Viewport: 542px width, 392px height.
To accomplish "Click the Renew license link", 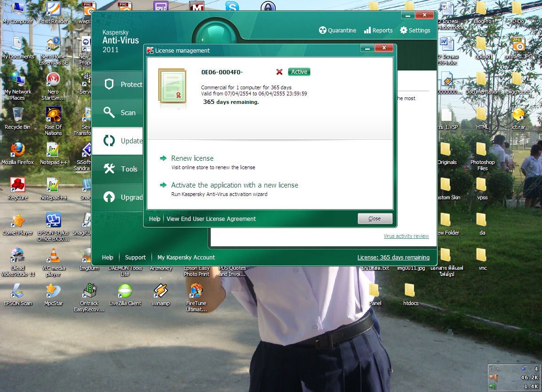I will pyautogui.click(x=192, y=158).
